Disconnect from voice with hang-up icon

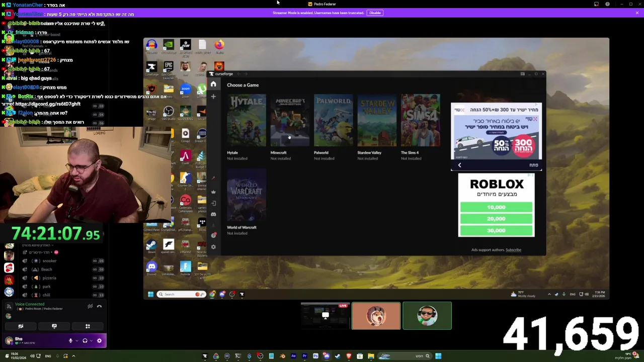point(99,306)
